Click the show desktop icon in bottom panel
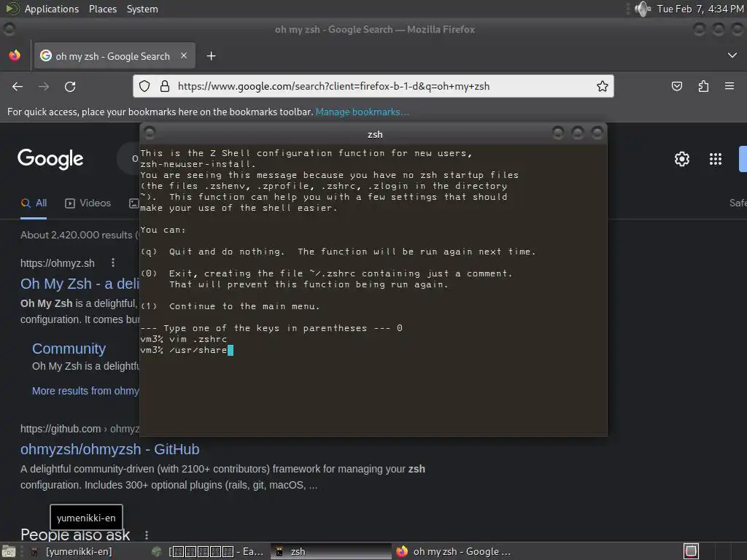The height and width of the screenshot is (560, 747). coord(9,551)
